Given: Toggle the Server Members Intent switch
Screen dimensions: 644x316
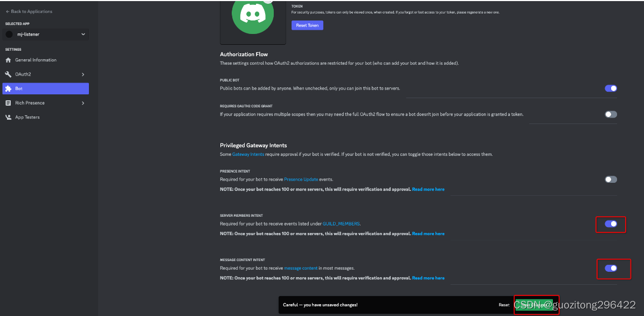Looking at the screenshot, I should (611, 224).
